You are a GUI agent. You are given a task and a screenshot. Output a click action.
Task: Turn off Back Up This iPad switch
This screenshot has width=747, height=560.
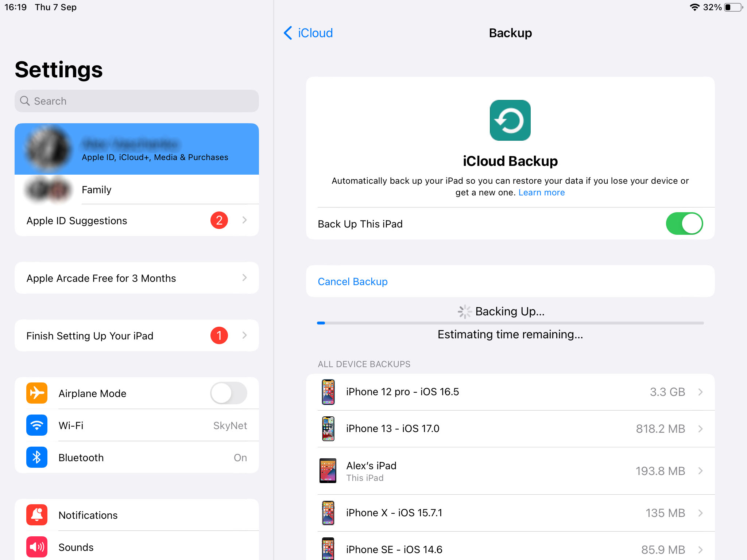[684, 223]
